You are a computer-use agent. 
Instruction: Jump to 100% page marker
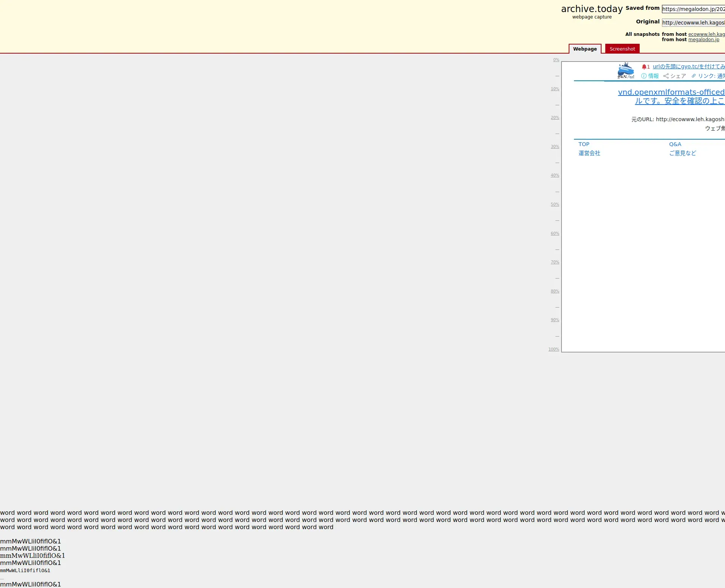click(554, 349)
